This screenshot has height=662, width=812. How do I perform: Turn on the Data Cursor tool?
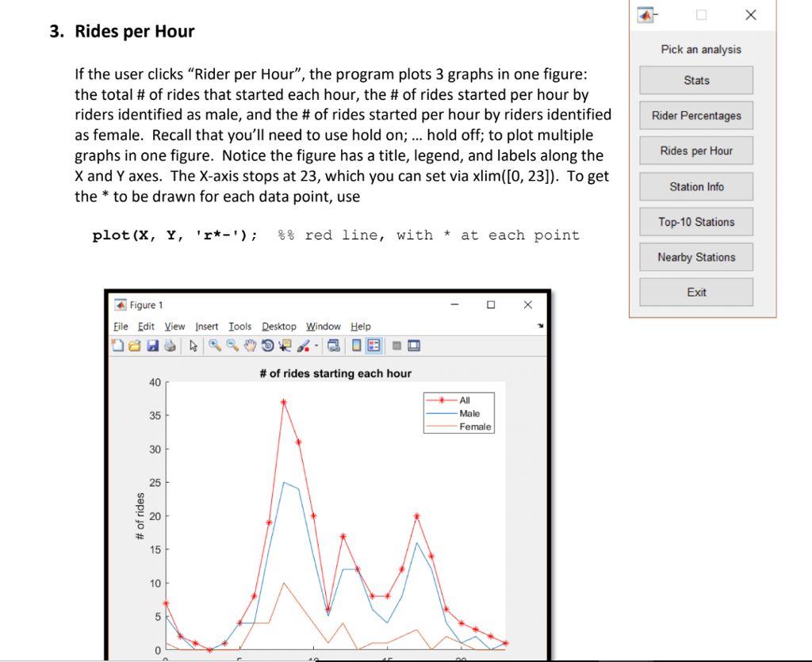pos(284,346)
